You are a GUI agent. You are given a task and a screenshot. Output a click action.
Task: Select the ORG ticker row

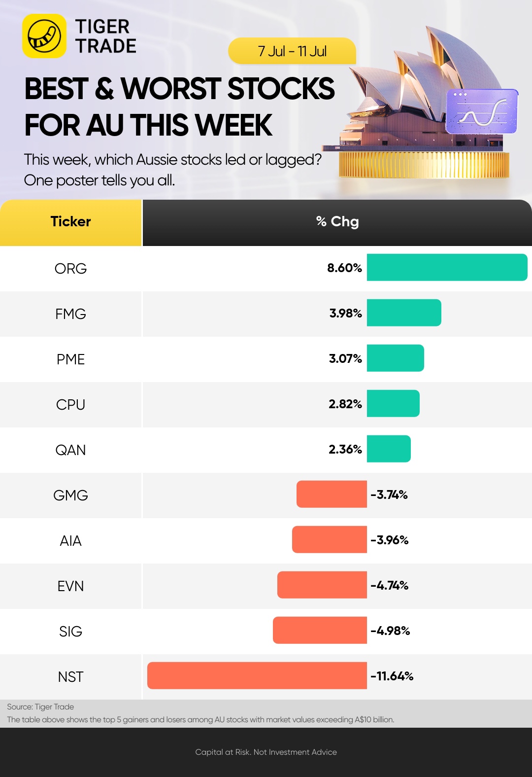tap(266, 268)
